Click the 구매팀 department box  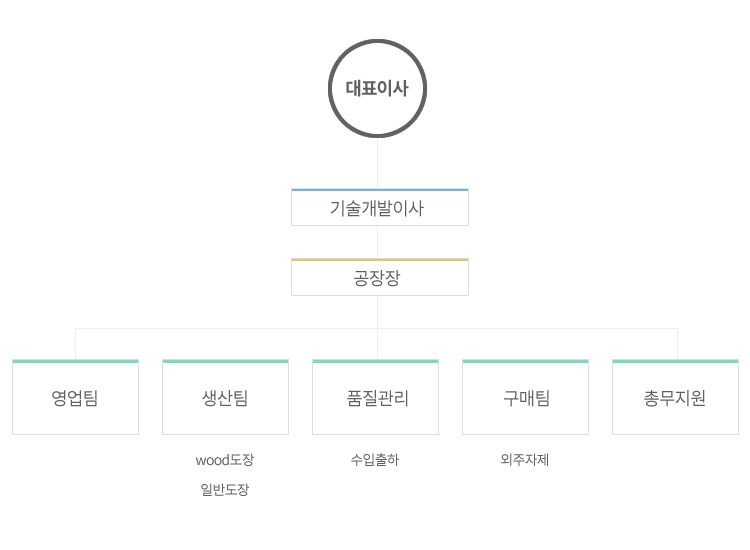tap(525, 397)
